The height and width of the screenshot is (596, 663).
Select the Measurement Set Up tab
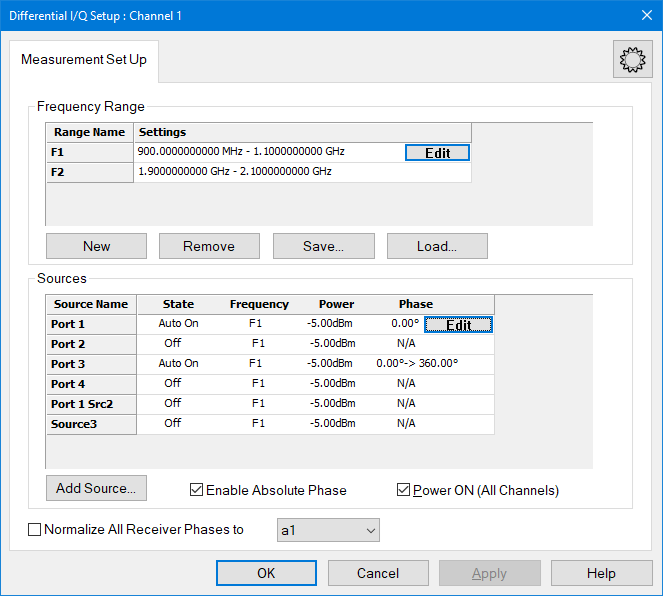tap(84, 60)
